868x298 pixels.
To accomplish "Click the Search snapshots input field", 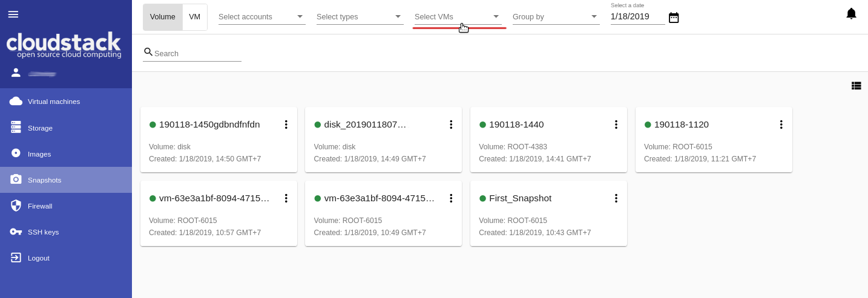I will click(x=197, y=53).
